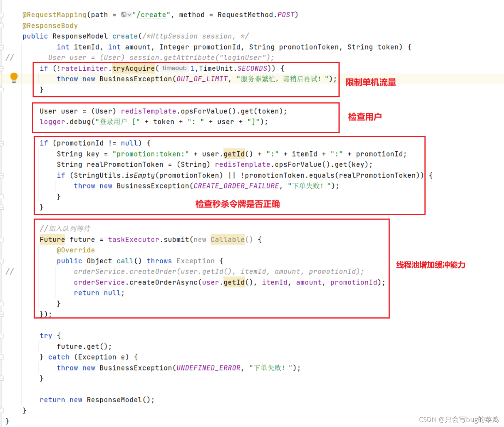Click the try keyword
The width and height of the screenshot is (504, 427).
tap(46, 336)
